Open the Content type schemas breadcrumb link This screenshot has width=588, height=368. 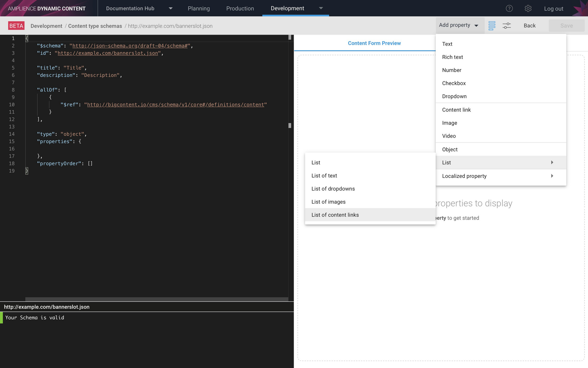click(95, 26)
